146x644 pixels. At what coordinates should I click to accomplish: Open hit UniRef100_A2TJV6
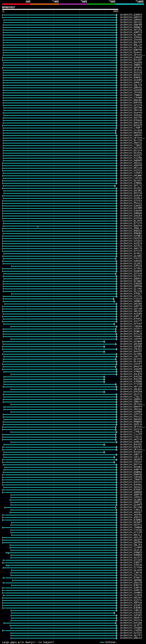point(131,47)
